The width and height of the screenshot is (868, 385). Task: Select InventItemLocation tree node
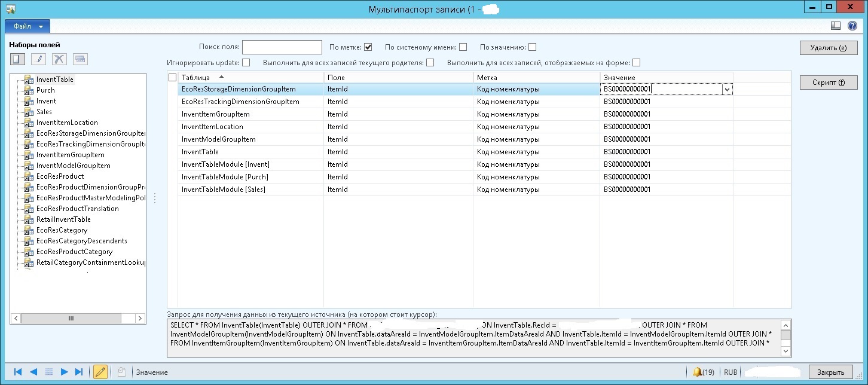(x=67, y=123)
